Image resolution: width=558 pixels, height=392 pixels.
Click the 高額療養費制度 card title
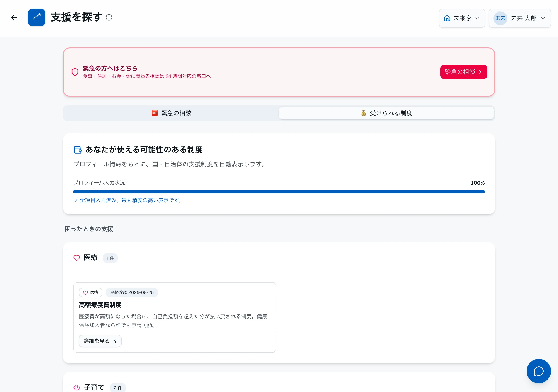coord(100,305)
